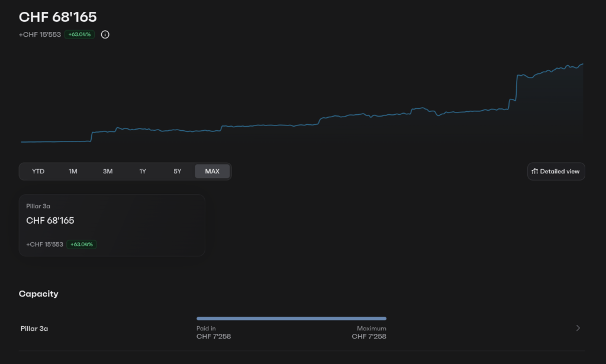Click the portfolio performance line chart
Screen dimensions: 606x364
click(302, 103)
